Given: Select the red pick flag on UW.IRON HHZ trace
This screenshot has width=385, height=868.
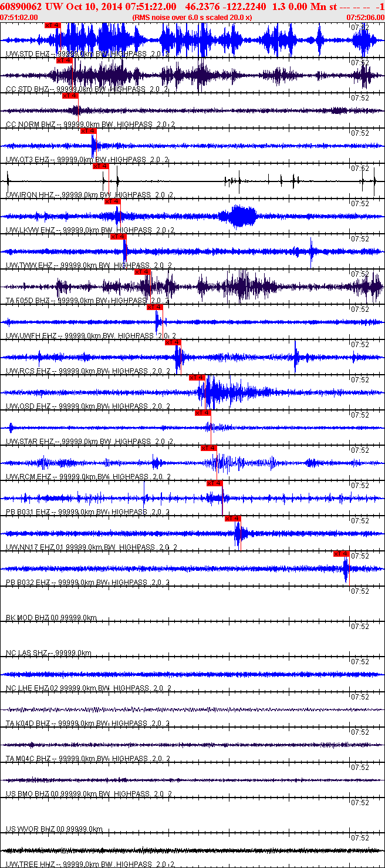Looking at the screenshot, I should 101,166.
